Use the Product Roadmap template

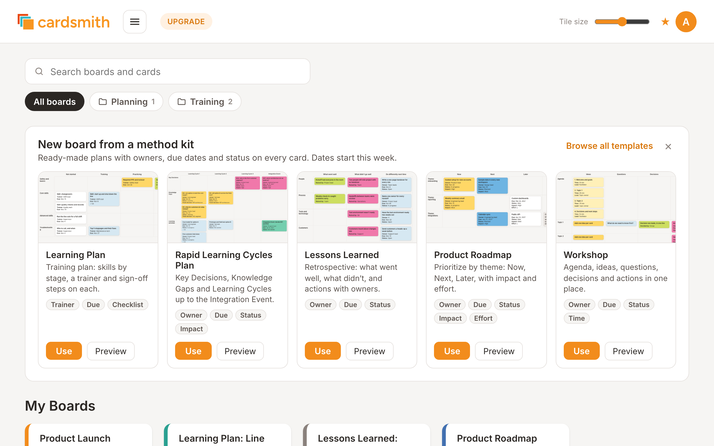point(452,351)
